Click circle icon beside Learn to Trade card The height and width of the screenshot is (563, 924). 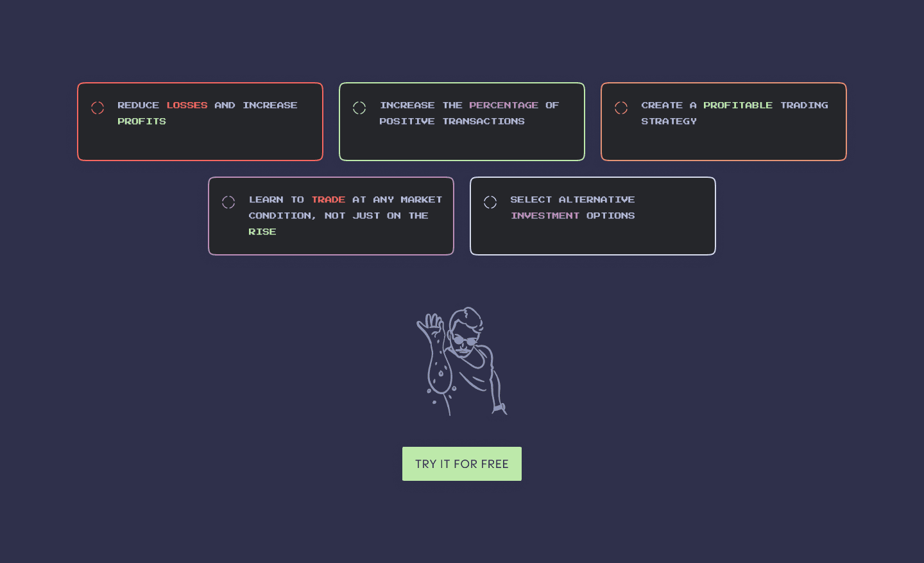[228, 202]
